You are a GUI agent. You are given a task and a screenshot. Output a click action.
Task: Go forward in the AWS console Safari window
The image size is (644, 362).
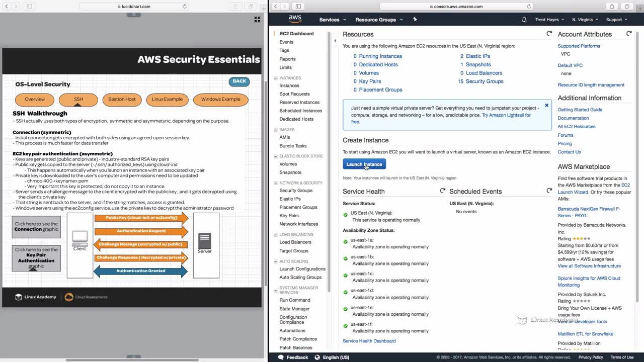coord(284,7)
